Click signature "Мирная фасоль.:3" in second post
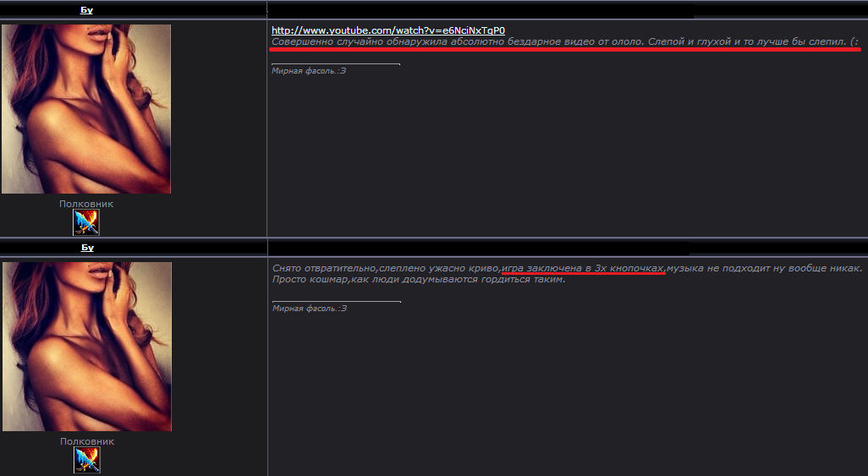This screenshot has height=476, width=868. coord(309,309)
